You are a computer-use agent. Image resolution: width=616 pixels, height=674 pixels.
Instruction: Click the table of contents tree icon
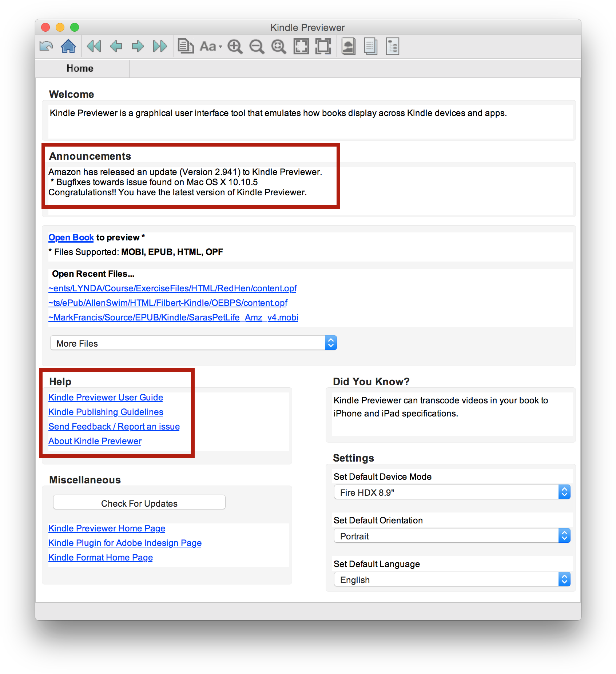click(393, 47)
